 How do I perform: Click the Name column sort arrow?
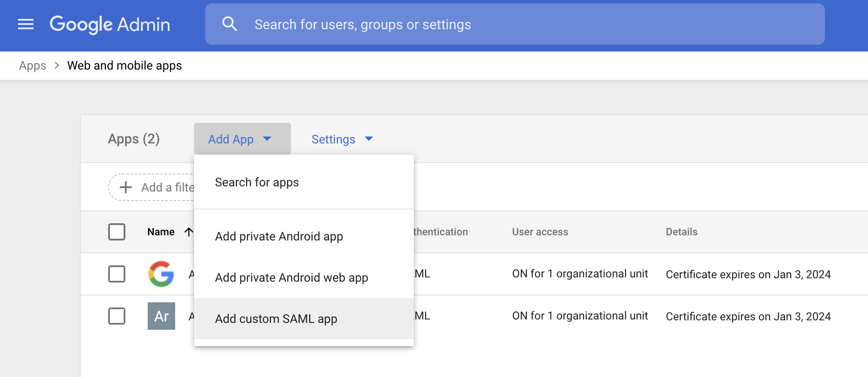(188, 232)
